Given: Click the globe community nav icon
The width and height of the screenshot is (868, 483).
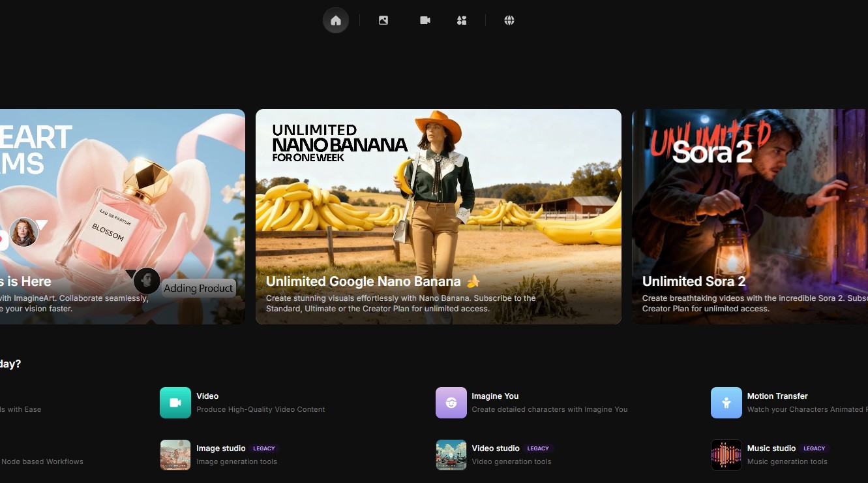Looking at the screenshot, I should click(x=509, y=20).
